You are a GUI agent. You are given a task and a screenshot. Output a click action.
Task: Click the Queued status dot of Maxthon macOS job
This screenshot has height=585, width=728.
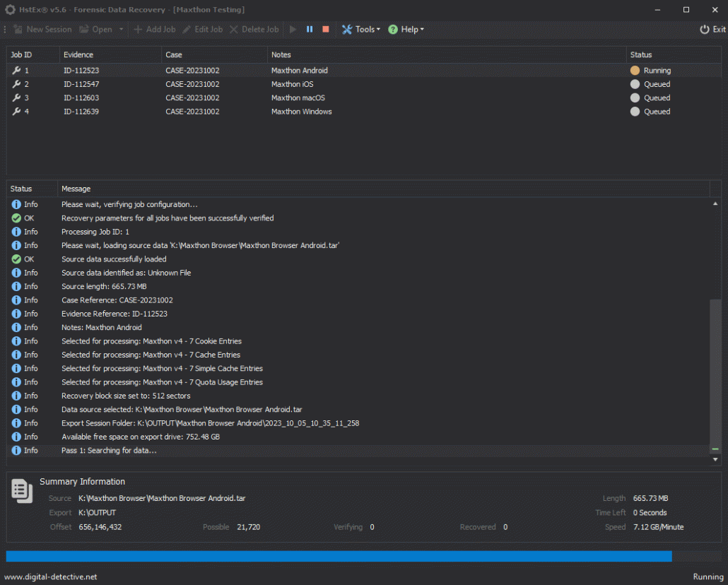tap(635, 98)
